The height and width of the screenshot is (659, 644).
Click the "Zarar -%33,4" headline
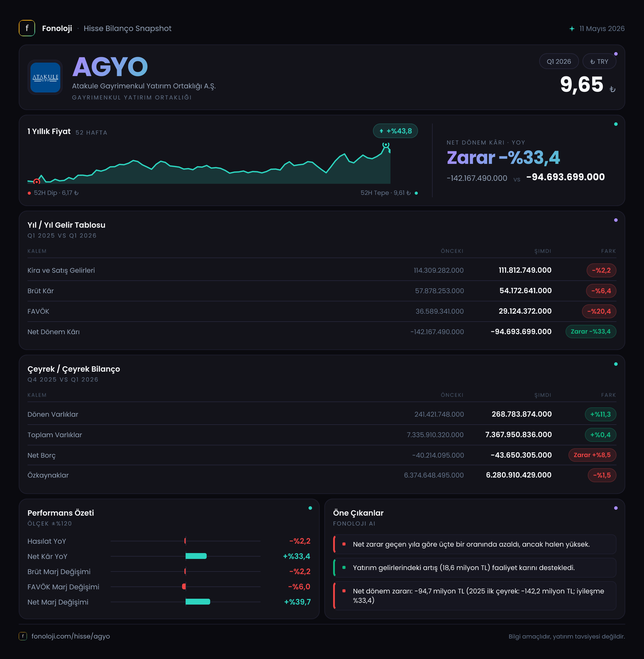click(x=503, y=157)
